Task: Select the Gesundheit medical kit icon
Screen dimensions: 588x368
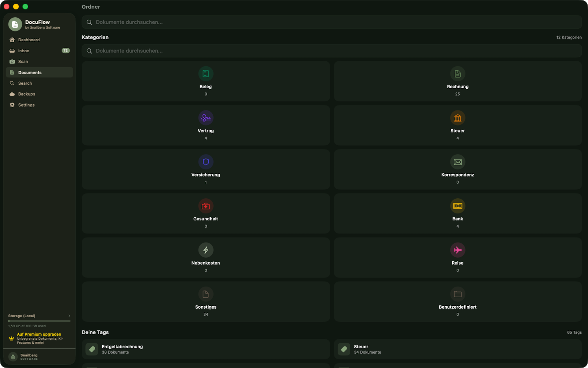Action: pyautogui.click(x=206, y=206)
